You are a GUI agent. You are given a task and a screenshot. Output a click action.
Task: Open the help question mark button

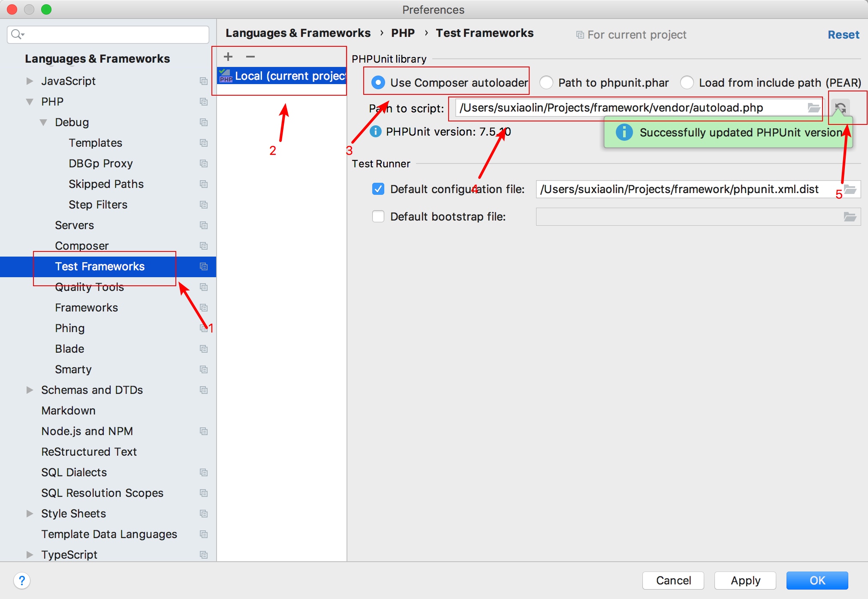point(22,581)
